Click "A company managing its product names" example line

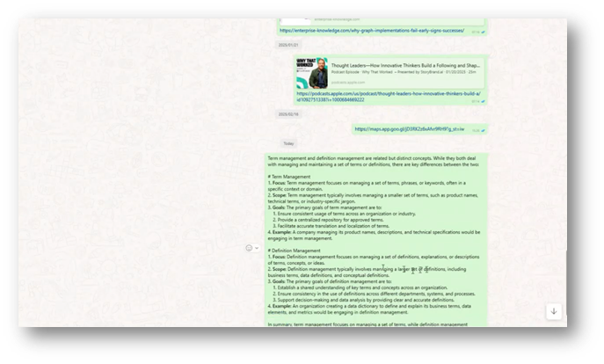click(x=374, y=232)
